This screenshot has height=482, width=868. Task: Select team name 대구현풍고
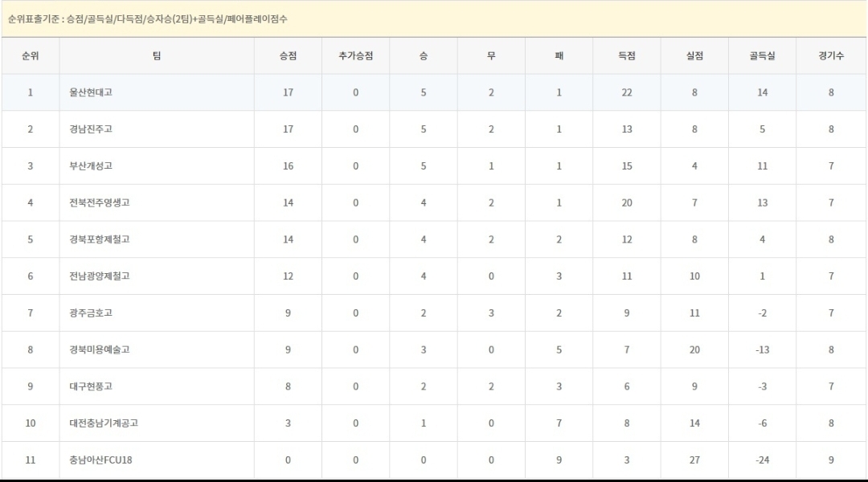pos(91,386)
